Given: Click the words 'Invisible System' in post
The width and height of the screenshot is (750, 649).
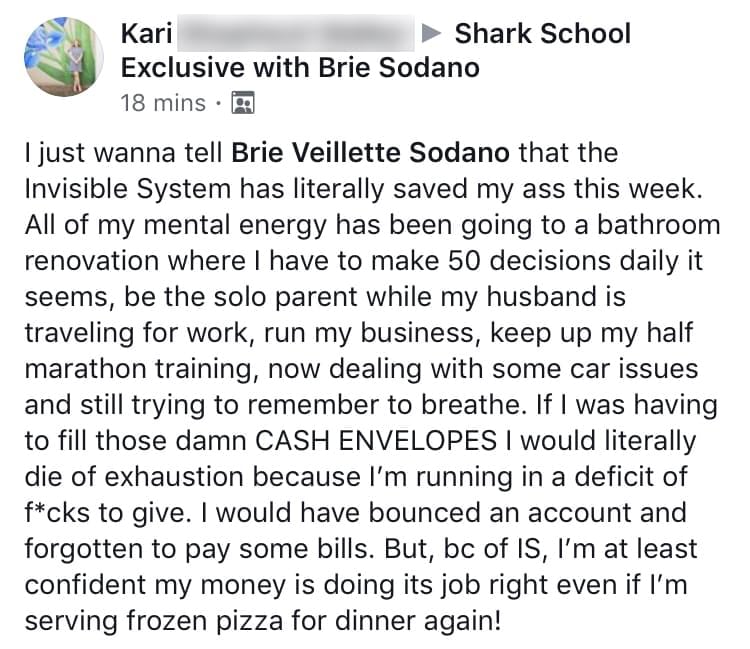Looking at the screenshot, I should 128,189.
